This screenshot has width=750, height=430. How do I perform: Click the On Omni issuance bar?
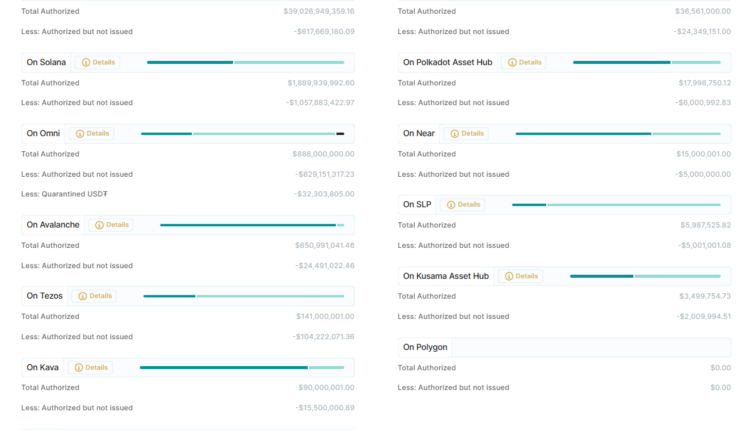(x=242, y=133)
